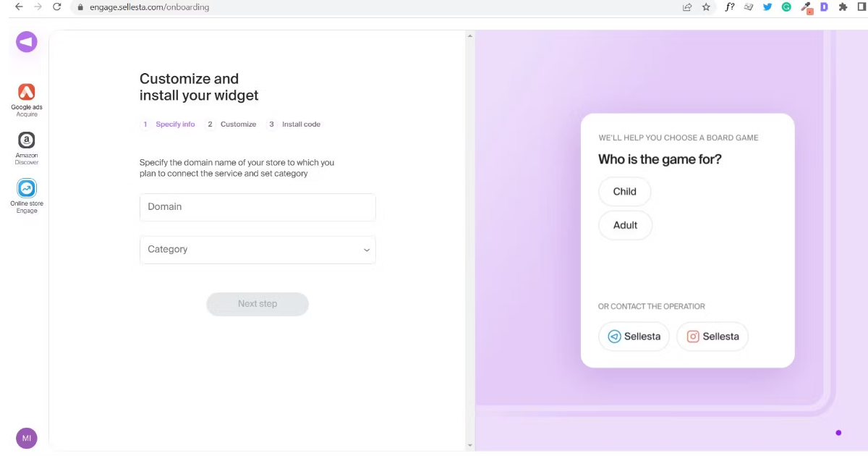Image resolution: width=868 pixels, height=456 pixels.
Task: Click the scrollbar down arrow of the form panel
Action: pyautogui.click(x=470, y=446)
